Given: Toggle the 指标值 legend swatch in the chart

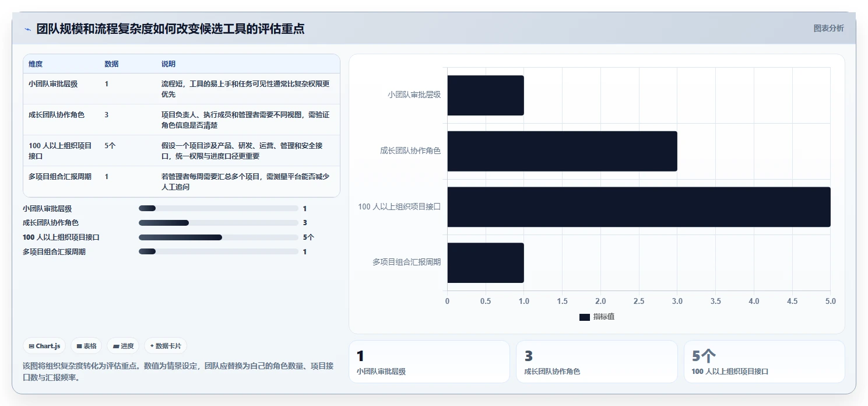Looking at the screenshot, I should point(585,317).
